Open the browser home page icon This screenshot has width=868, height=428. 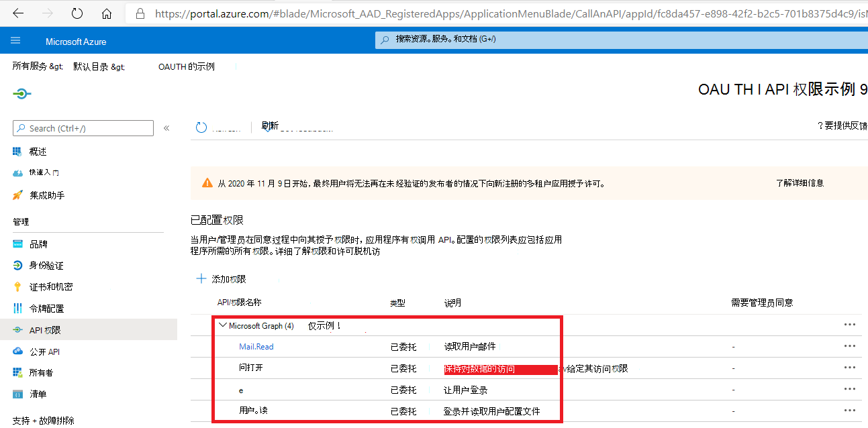tap(106, 13)
